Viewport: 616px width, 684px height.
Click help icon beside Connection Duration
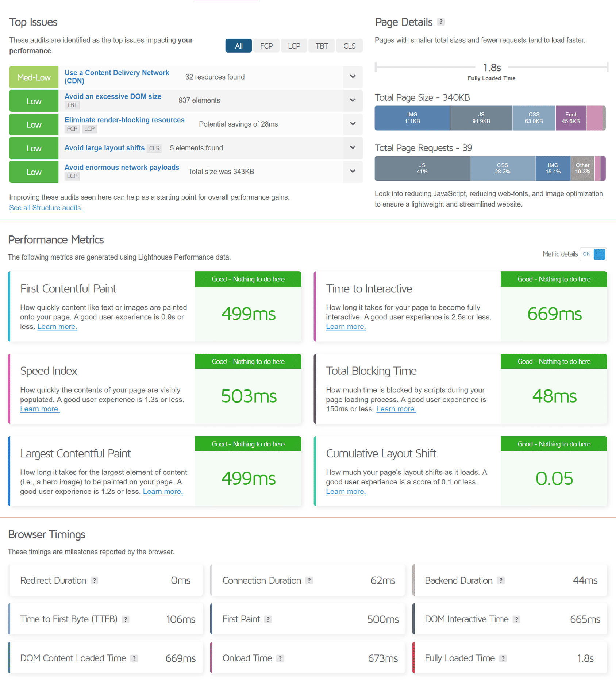(x=309, y=580)
